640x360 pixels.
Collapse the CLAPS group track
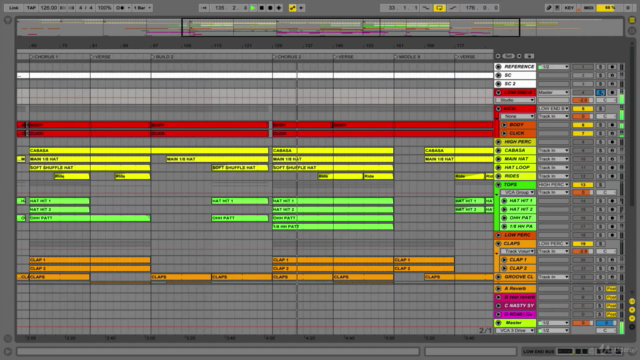tap(498, 244)
